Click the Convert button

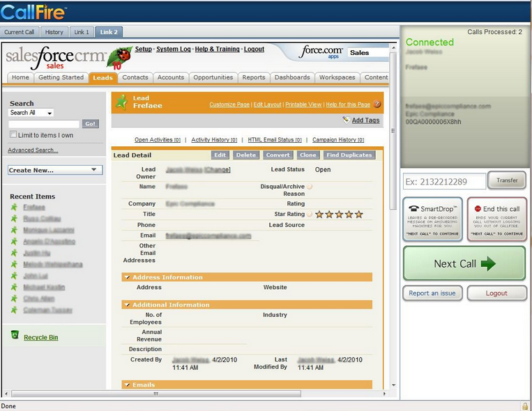tap(278, 155)
